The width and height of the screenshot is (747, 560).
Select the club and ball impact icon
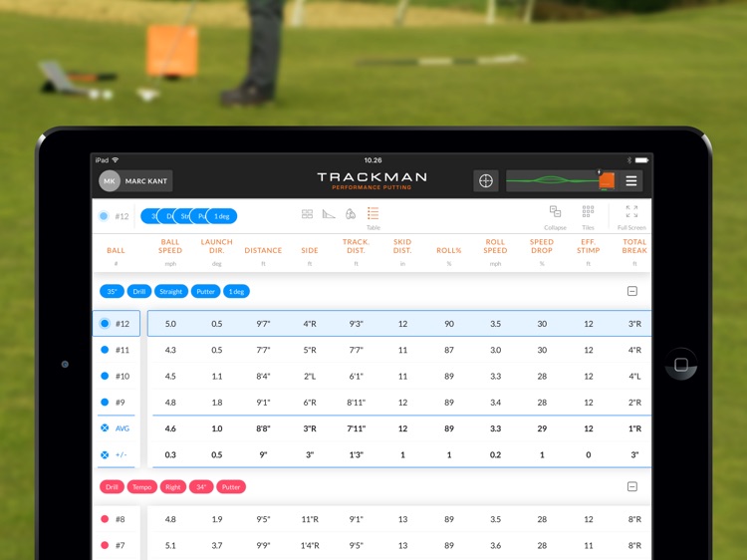click(x=351, y=214)
